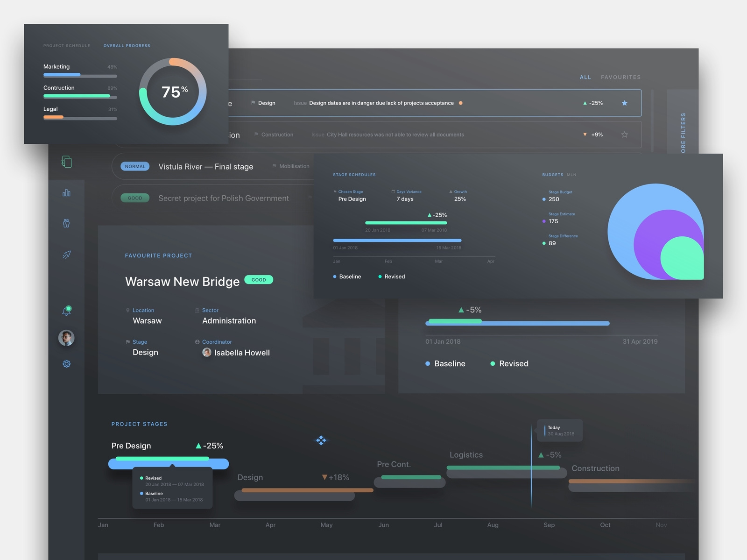Open notifications via the bell icon
The image size is (747, 560).
coord(67,310)
